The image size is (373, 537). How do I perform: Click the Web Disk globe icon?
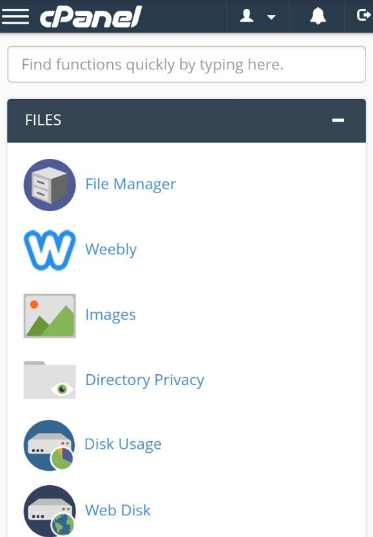point(50,511)
